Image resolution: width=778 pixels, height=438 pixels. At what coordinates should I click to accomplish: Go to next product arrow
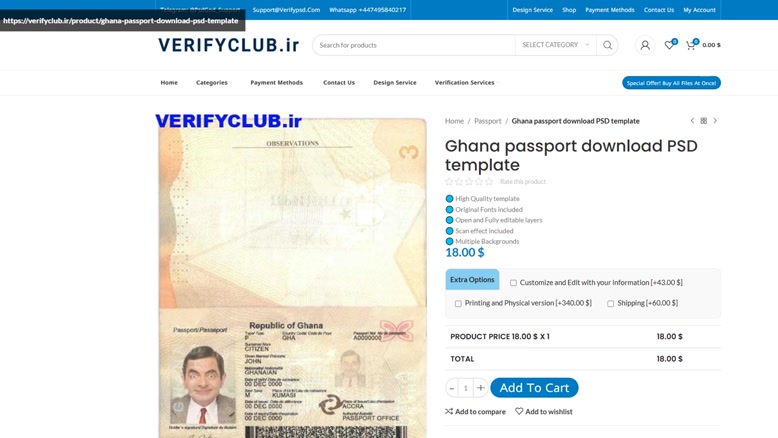715,121
